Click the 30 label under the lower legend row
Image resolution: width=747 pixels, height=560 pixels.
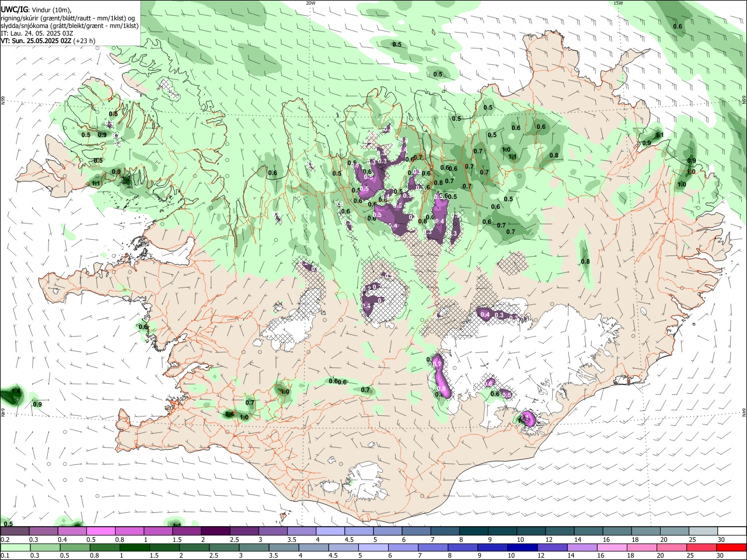pyautogui.click(x=720, y=556)
